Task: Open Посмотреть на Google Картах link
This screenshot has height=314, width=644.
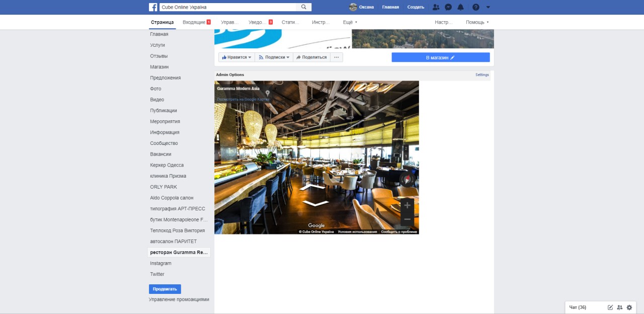Action: pos(243,99)
